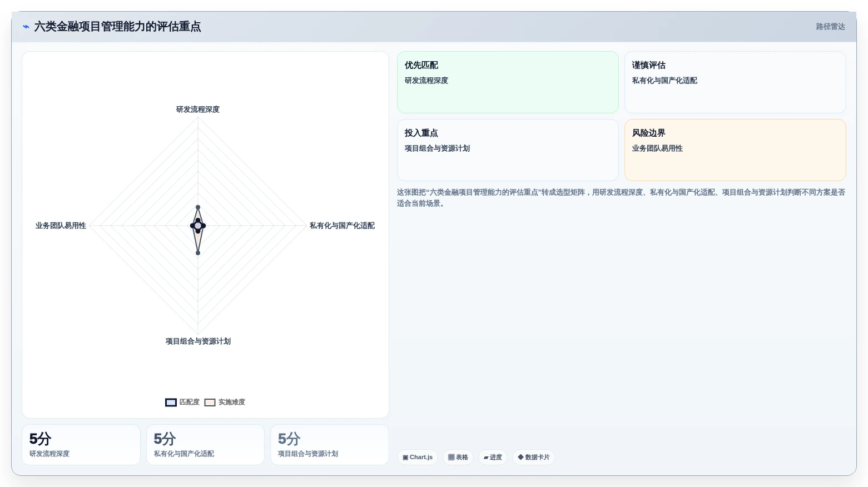868x487 pixels.
Task: Click the 私有化与国产化适配 radar axis label
Action: pyautogui.click(x=342, y=226)
